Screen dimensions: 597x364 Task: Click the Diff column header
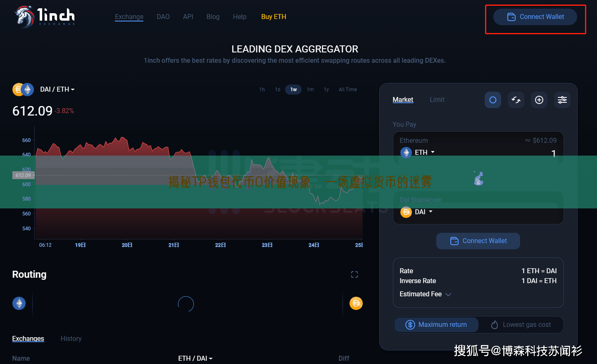(344, 359)
